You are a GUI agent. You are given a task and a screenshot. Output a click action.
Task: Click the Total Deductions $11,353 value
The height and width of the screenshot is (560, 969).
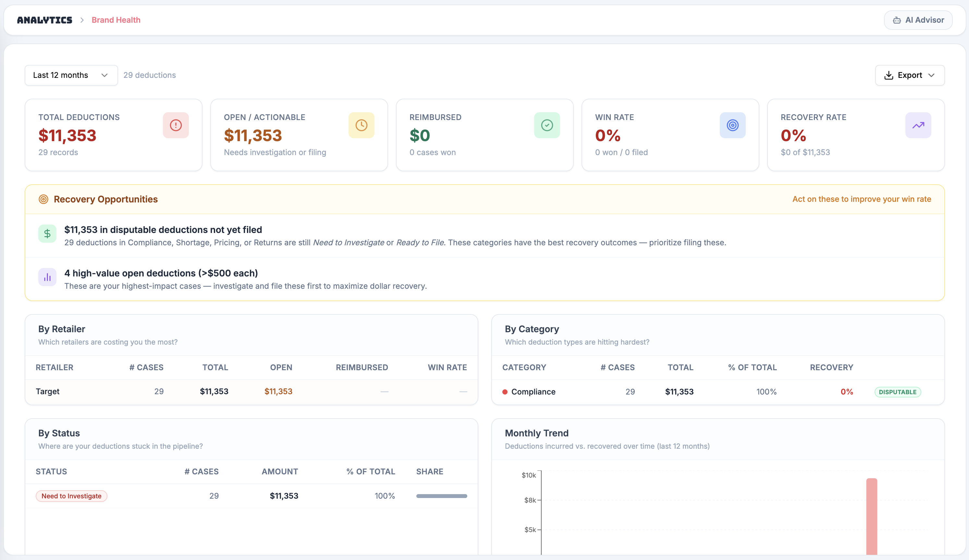(x=67, y=135)
